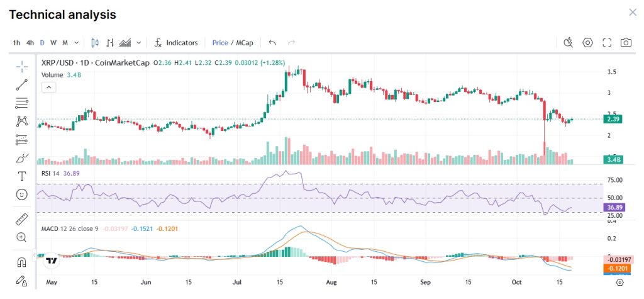Viewport: 644px width, 299px height.
Task: Click the Oct label on time axis
Action: (x=517, y=283)
